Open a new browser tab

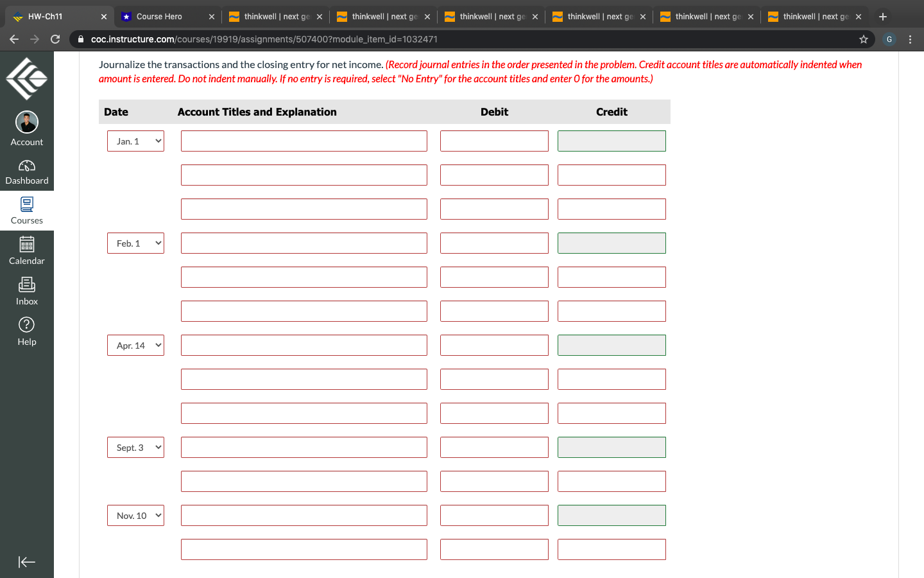[883, 17]
